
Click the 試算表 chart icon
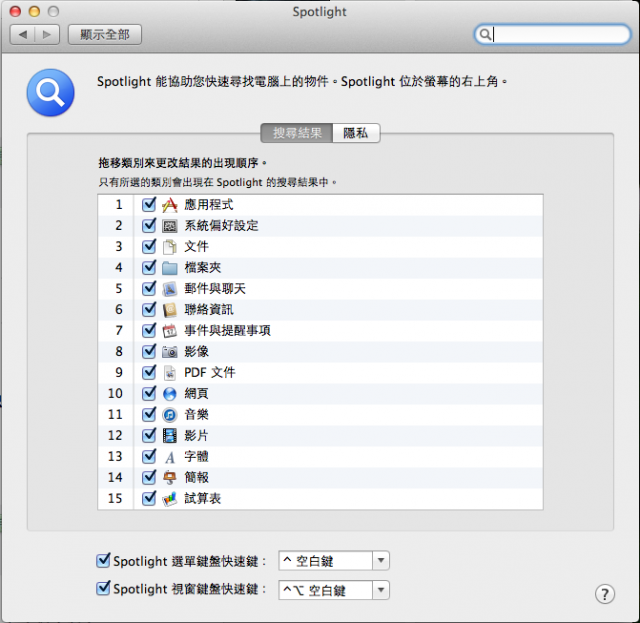point(170,498)
